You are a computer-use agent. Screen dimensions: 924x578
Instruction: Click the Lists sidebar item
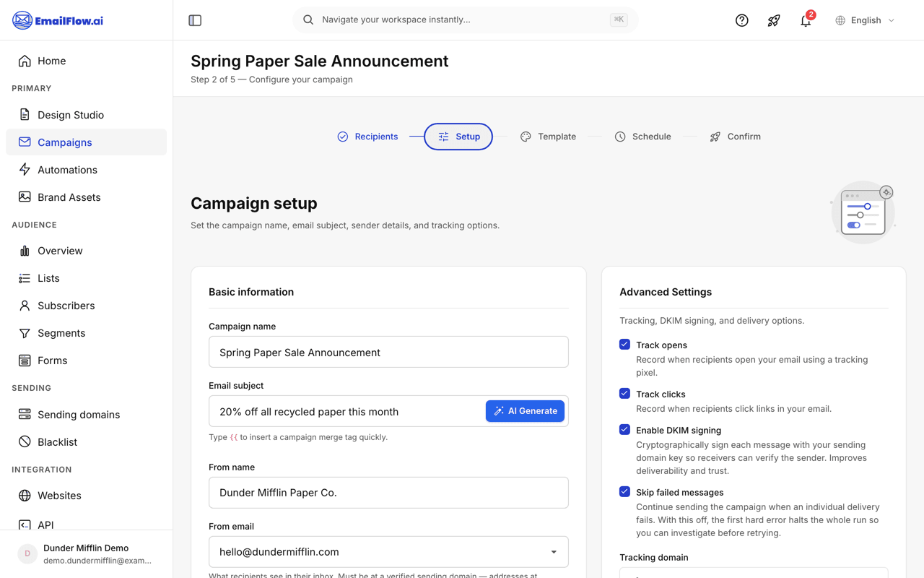coord(86,278)
